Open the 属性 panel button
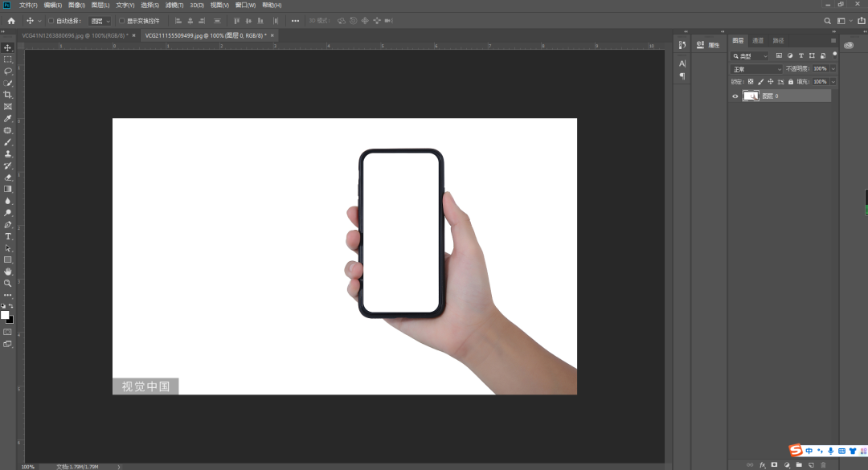The width and height of the screenshot is (868, 470). pos(708,45)
